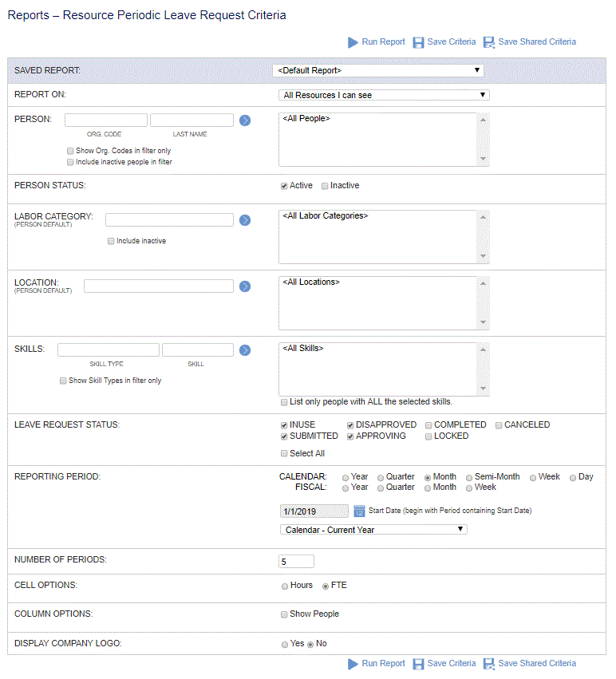
Task: Select Hours cell option
Action: 285,586
